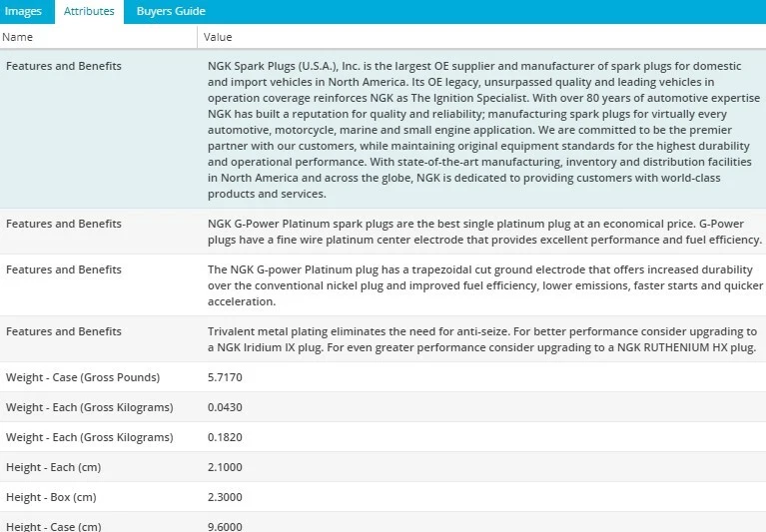
Task: Open the Buyers Guide tab
Action: pyautogui.click(x=171, y=12)
